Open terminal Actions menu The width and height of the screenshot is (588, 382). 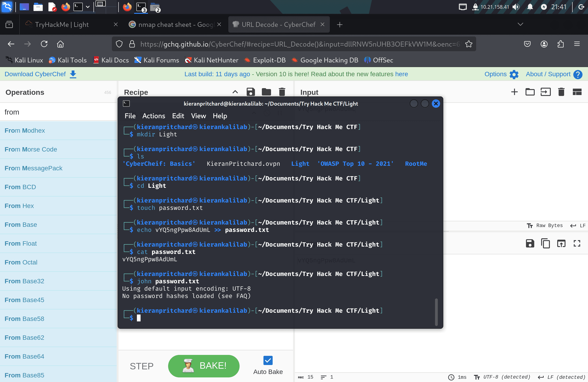[154, 116]
